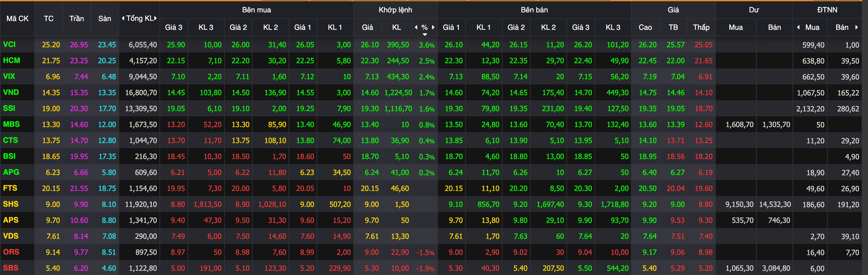Open stock symbol BSI
868x275 pixels.
[9, 156]
